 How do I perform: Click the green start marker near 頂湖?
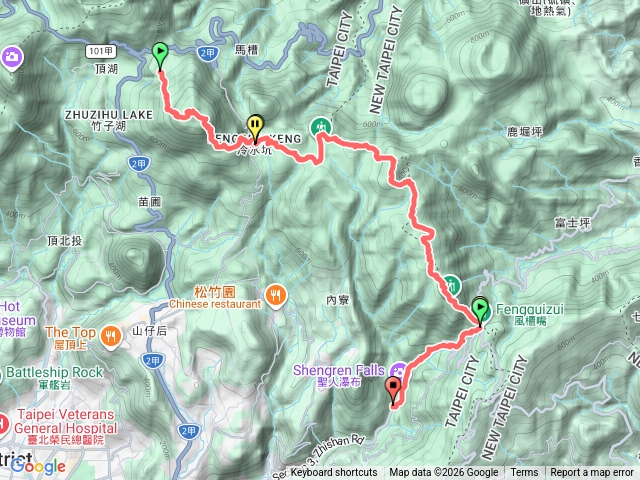click(160, 56)
